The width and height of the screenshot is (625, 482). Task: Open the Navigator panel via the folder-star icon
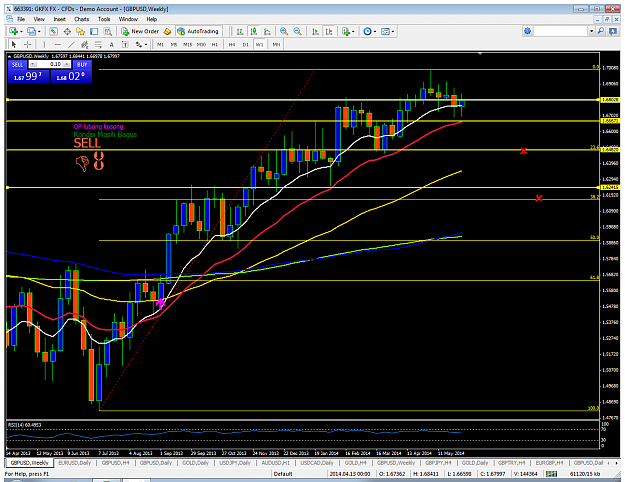[x=81, y=31]
